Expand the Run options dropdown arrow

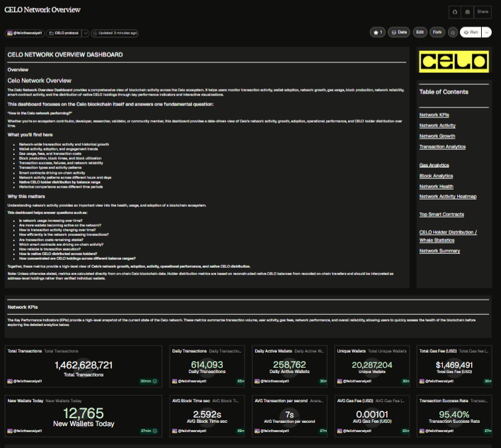click(486, 32)
